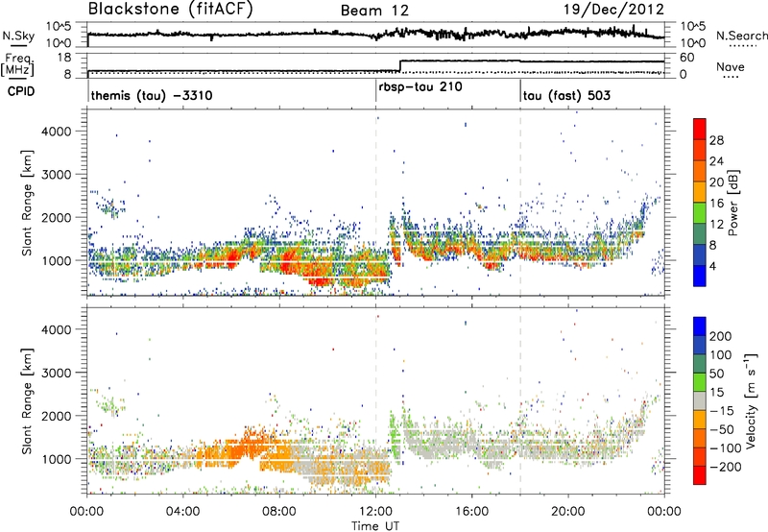This screenshot has width=768, height=532.
Task: Click the "16" value on the power colorbar
Action: pyautogui.click(x=716, y=204)
